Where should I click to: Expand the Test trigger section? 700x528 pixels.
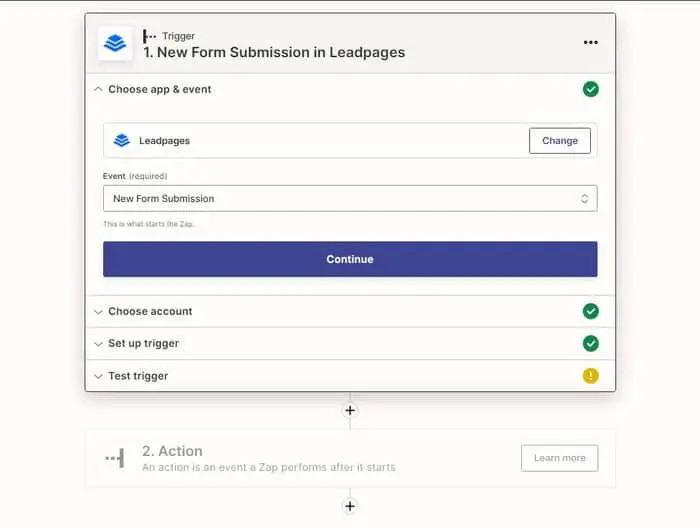(98, 376)
